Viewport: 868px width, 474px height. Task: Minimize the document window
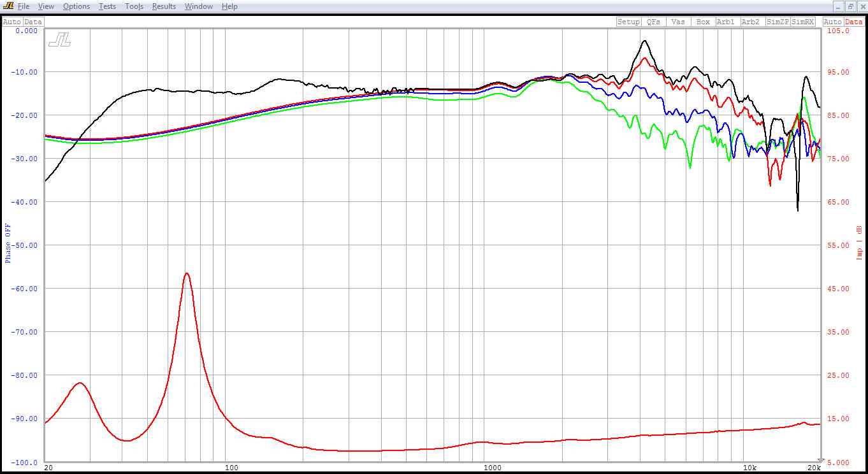(x=839, y=6)
